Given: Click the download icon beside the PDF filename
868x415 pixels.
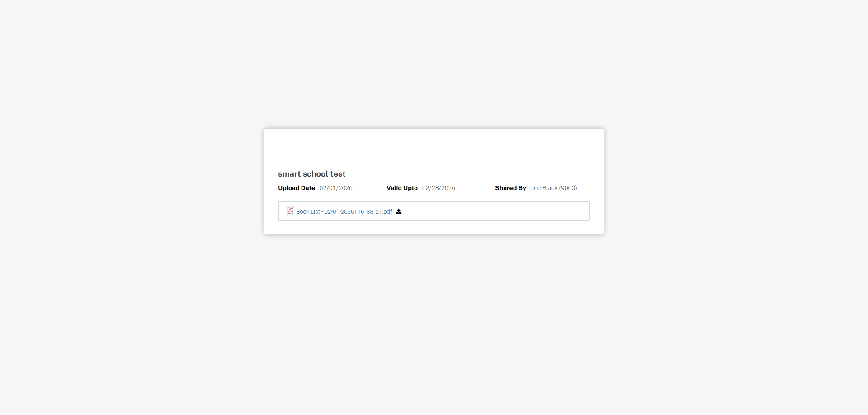Looking at the screenshot, I should point(399,211).
